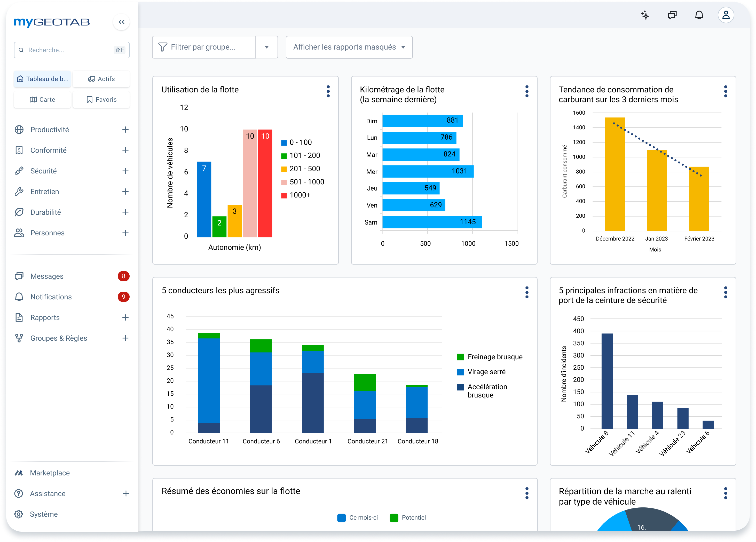Open options menu for Répartition de la marche au ralenti
The image size is (756, 542).
[726, 493]
